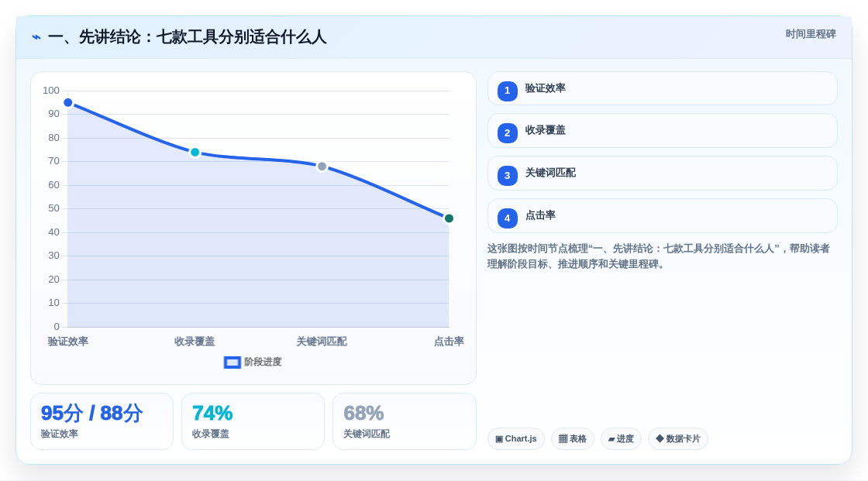Toggle the 阶段进度 legend swatch

[x=232, y=362]
